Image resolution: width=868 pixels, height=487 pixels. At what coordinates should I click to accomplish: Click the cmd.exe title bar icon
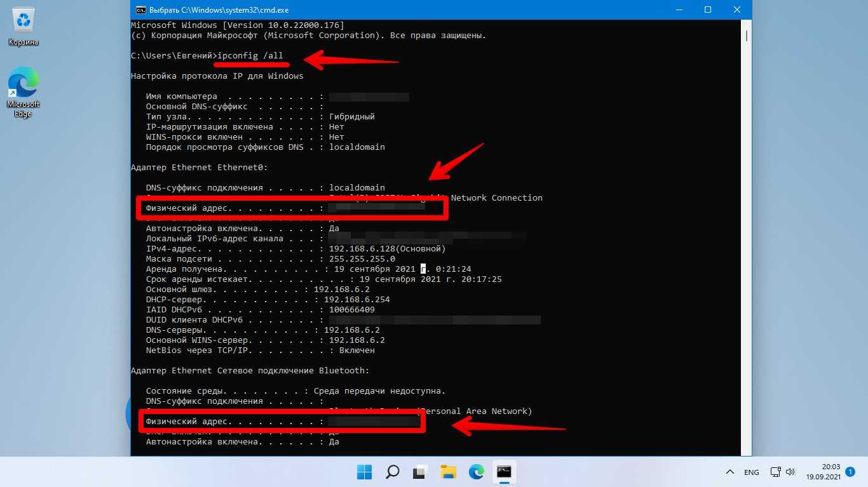click(140, 10)
